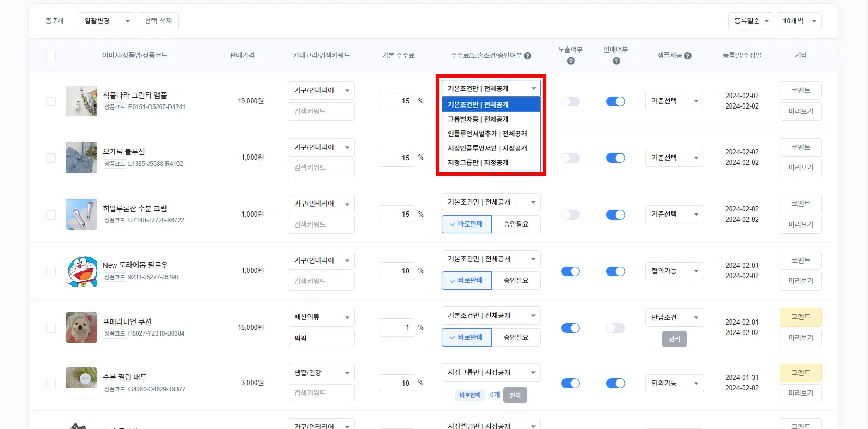The height and width of the screenshot is (429, 868).
Task: Expand the 패션의류 category dropdown
Action: point(321,317)
